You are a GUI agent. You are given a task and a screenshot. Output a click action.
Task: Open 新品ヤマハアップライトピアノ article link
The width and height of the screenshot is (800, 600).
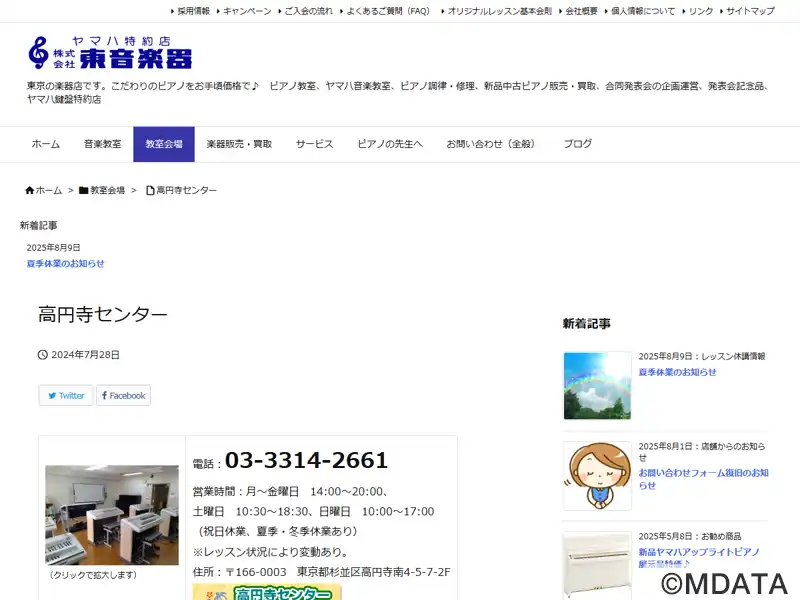pos(699,558)
